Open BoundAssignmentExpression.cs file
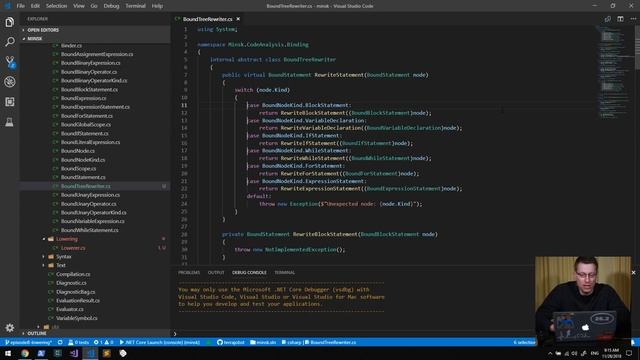Screen dimensions: 640x360 (97, 54)
